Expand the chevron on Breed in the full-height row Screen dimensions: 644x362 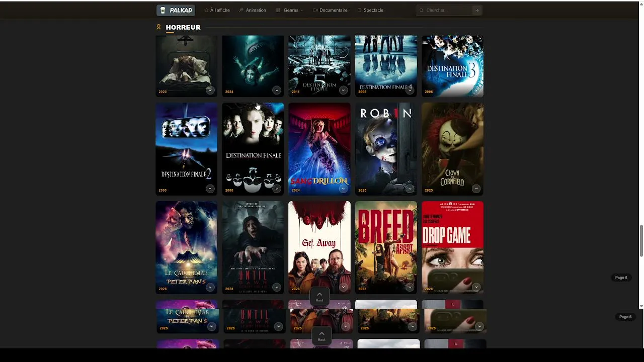click(410, 287)
